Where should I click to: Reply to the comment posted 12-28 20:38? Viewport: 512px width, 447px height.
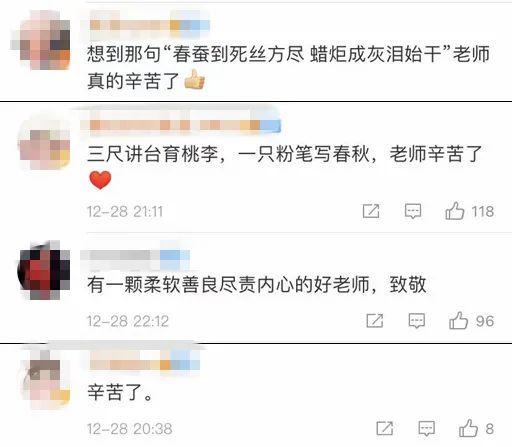[x=427, y=429]
